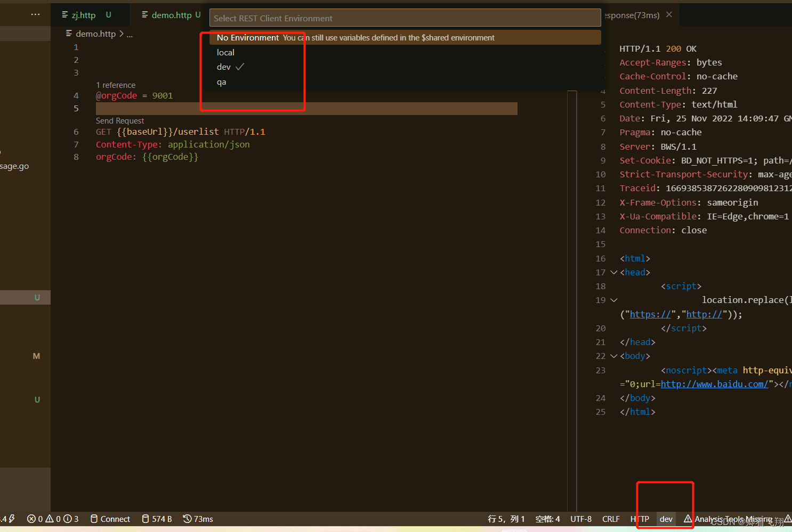Open the Response(73ms) tab
Image resolution: width=792 pixels, height=532 pixels.
632,15
